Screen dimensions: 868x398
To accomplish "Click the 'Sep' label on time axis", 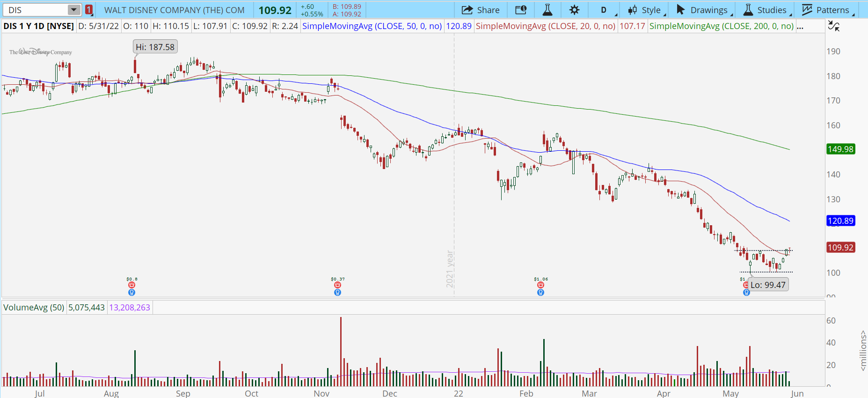I will (x=183, y=393).
